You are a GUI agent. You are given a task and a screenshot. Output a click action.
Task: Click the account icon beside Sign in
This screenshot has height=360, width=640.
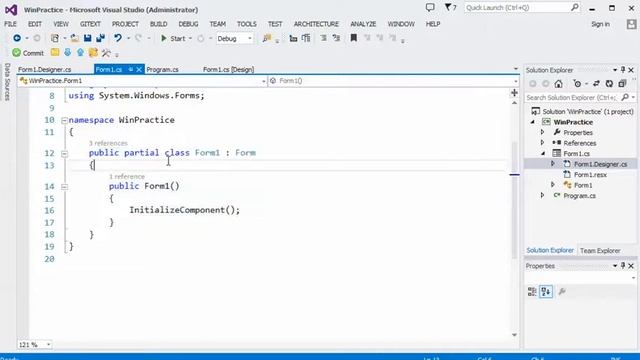631,24
